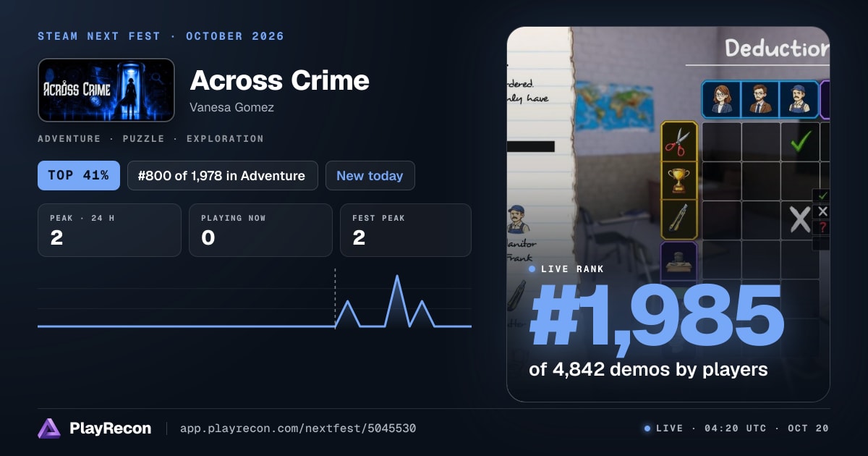
Task: Select the Across Crime capsule thumbnail
Action: [x=106, y=90]
